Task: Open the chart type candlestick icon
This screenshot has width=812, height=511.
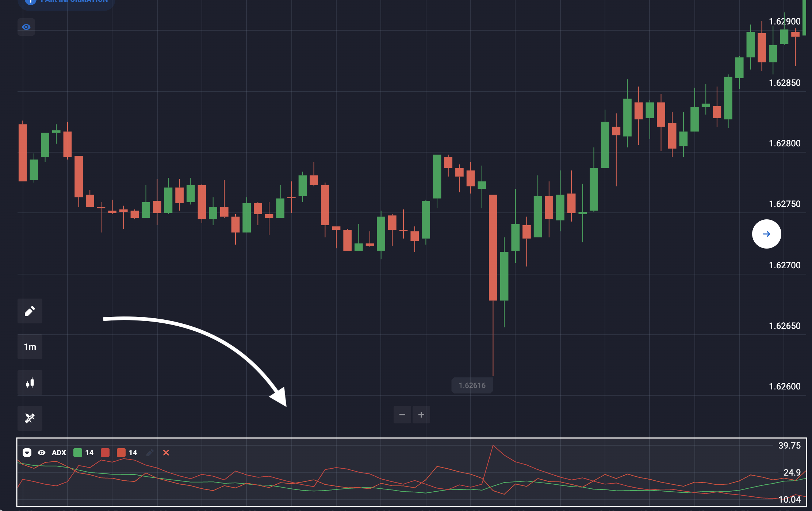Action: click(x=30, y=383)
